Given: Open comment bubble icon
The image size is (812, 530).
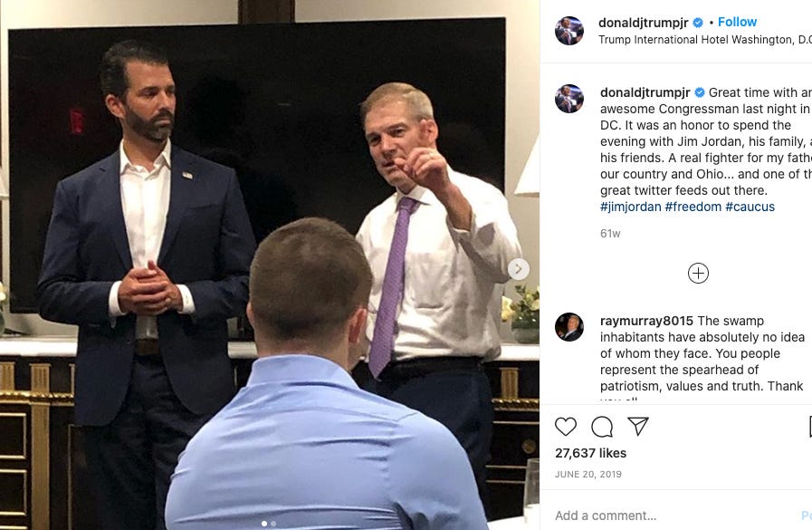Looking at the screenshot, I should coord(602,427).
